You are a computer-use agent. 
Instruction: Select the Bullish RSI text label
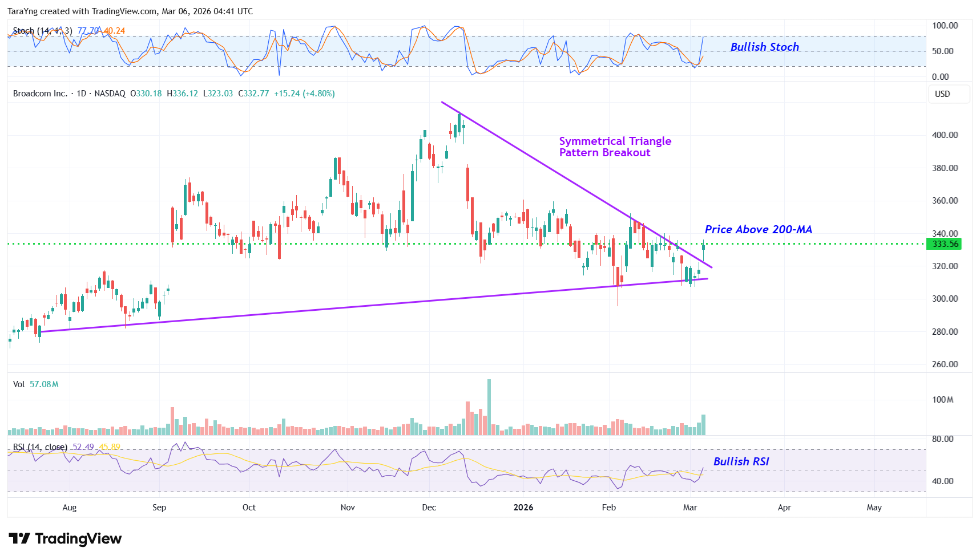[x=741, y=461]
